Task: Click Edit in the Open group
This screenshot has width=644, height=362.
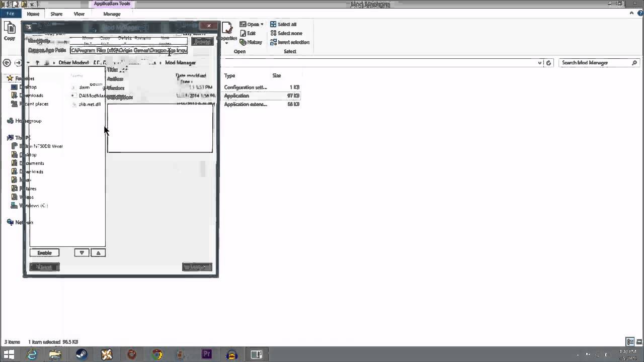Action: [248, 33]
